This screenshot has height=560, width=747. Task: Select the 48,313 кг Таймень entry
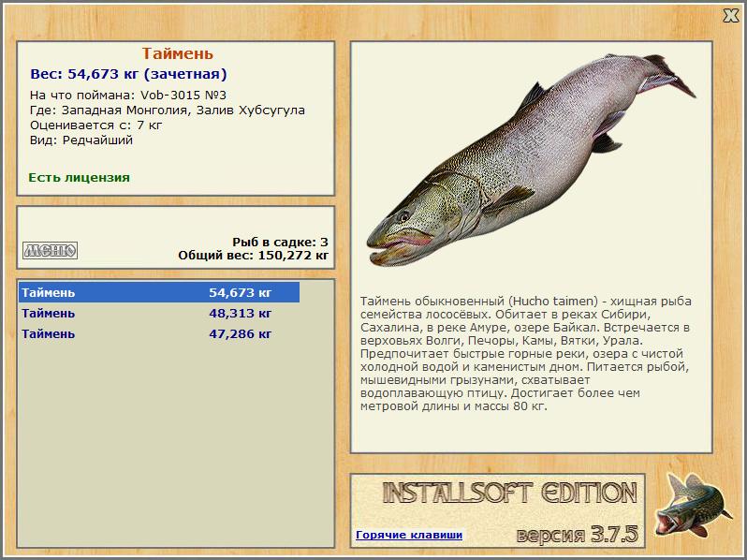[159, 313]
